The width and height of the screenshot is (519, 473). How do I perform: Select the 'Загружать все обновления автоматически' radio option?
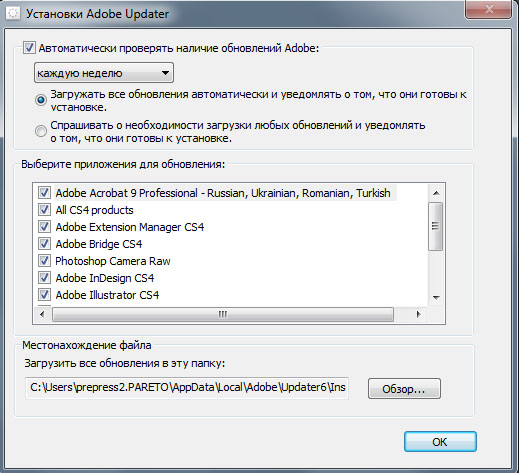41,100
